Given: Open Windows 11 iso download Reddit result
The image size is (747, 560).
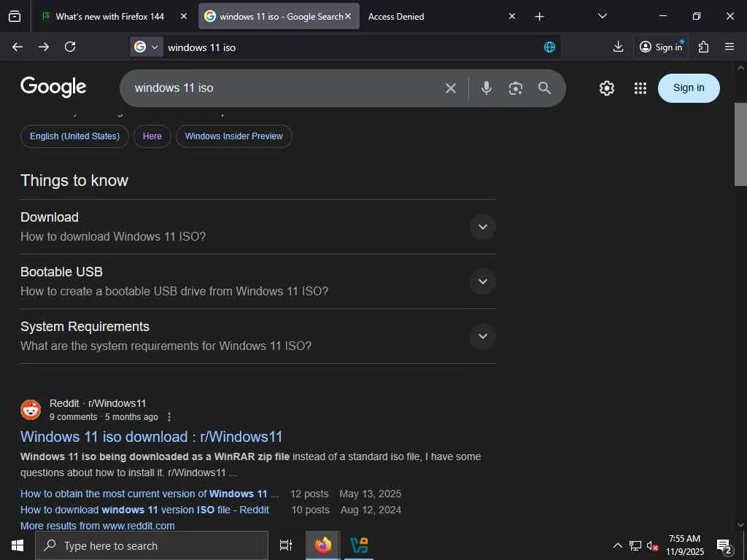Looking at the screenshot, I should pyautogui.click(x=152, y=437).
